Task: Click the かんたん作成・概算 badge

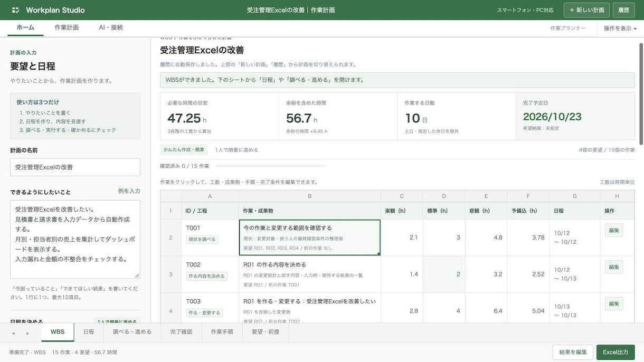Action: pyautogui.click(x=184, y=150)
